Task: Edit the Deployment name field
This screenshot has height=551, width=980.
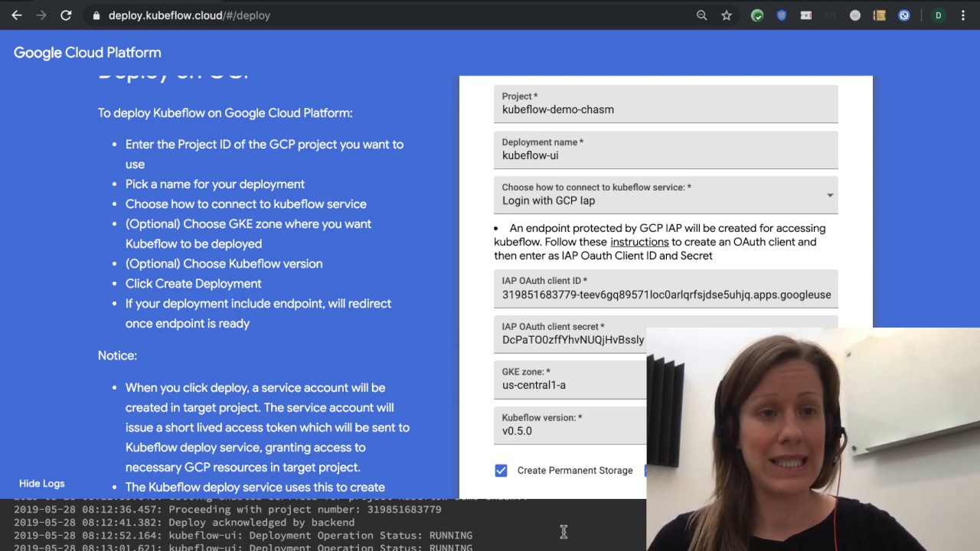Action: [x=666, y=149]
